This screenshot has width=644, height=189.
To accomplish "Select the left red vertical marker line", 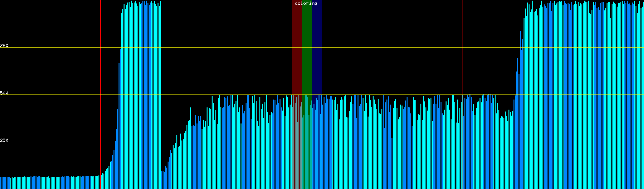I will click(x=101, y=79).
